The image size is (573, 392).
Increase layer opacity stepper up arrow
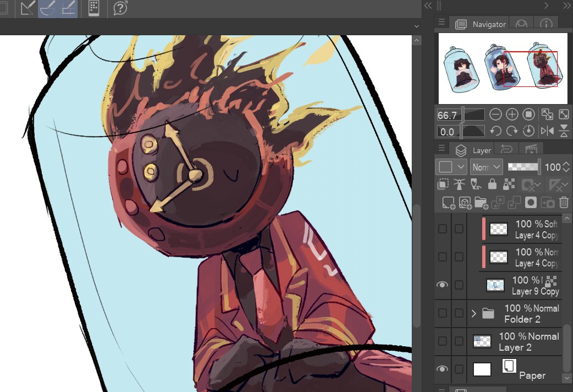567,163
